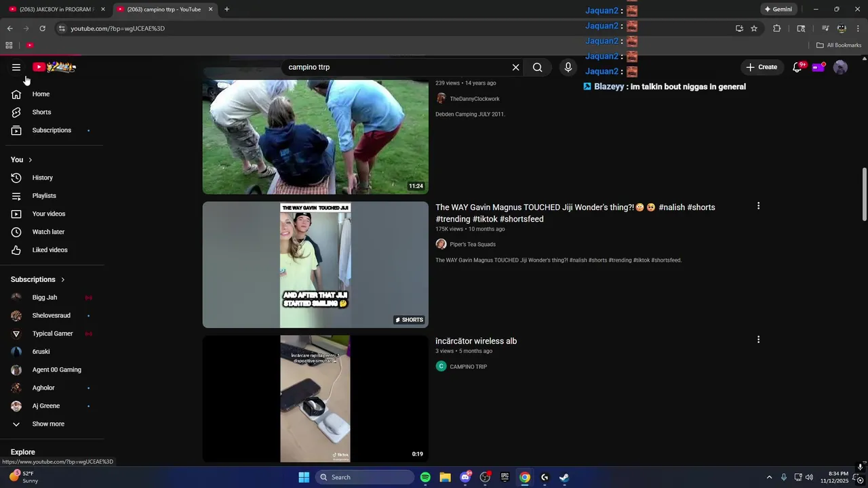Image resolution: width=868 pixels, height=488 pixels.
Task: Open more options for încărcător wireless video
Action: click(758, 339)
